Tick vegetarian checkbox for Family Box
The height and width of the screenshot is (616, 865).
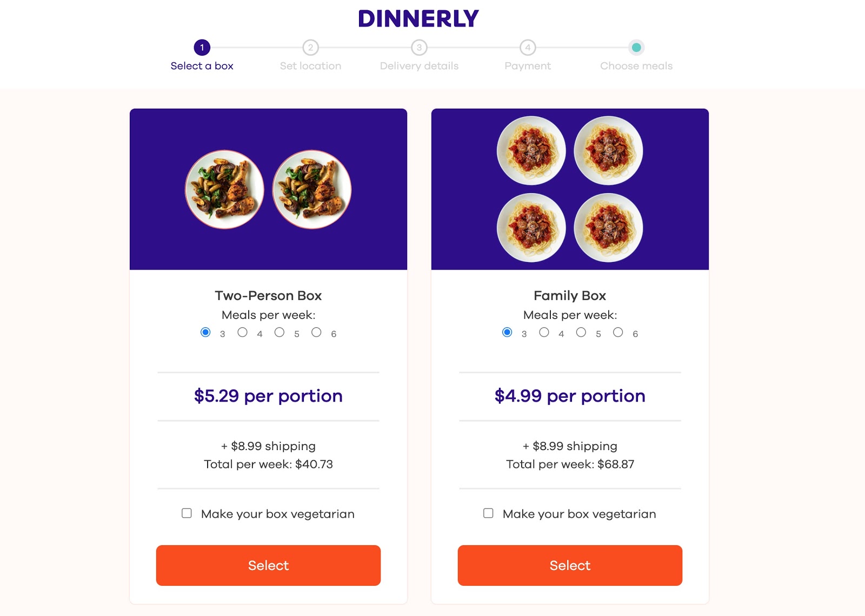(488, 513)
